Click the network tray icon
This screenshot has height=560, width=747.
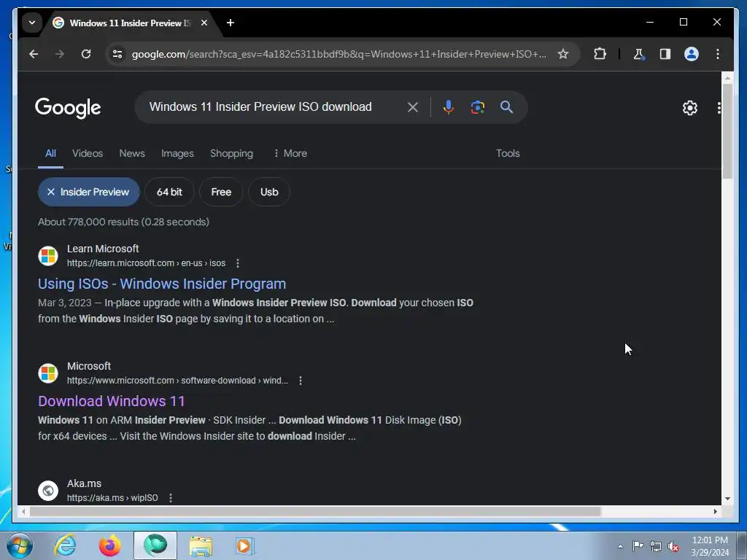[x=656, y=546]
